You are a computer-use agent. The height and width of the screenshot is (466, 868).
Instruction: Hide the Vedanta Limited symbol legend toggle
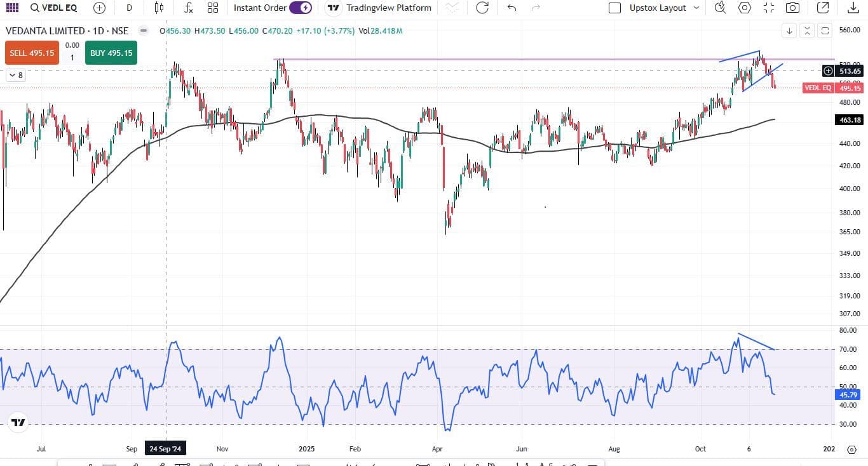point(144,31)
